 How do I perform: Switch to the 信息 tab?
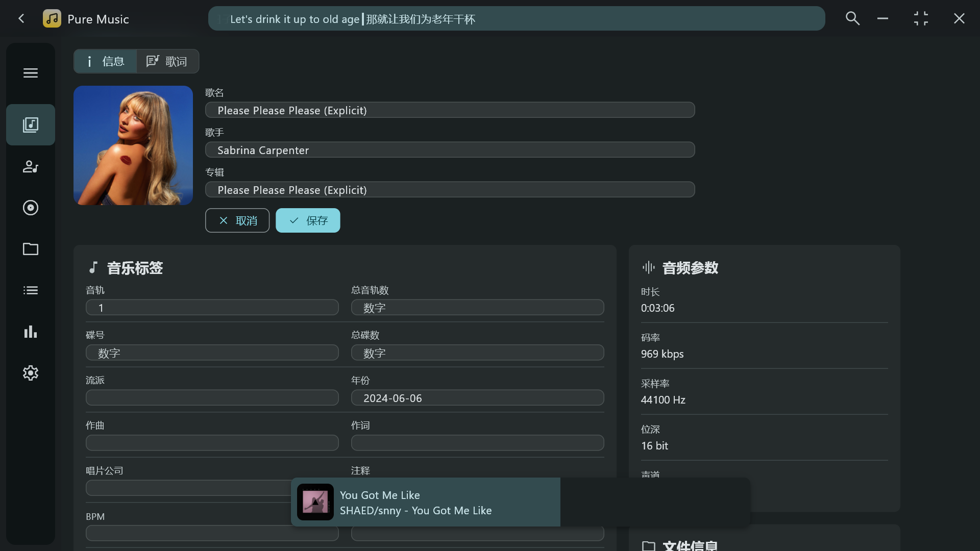[x=105, y=61]
